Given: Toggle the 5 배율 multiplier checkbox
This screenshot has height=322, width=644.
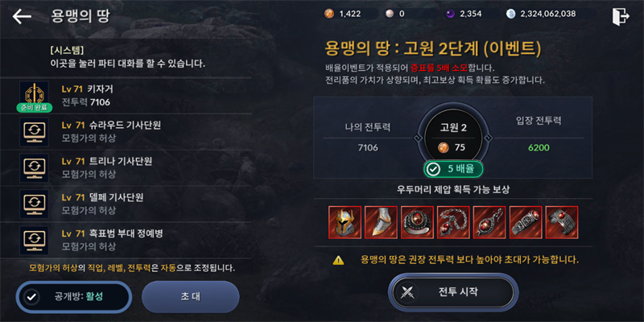Looking at the screenshot, I should pos(453,169).
